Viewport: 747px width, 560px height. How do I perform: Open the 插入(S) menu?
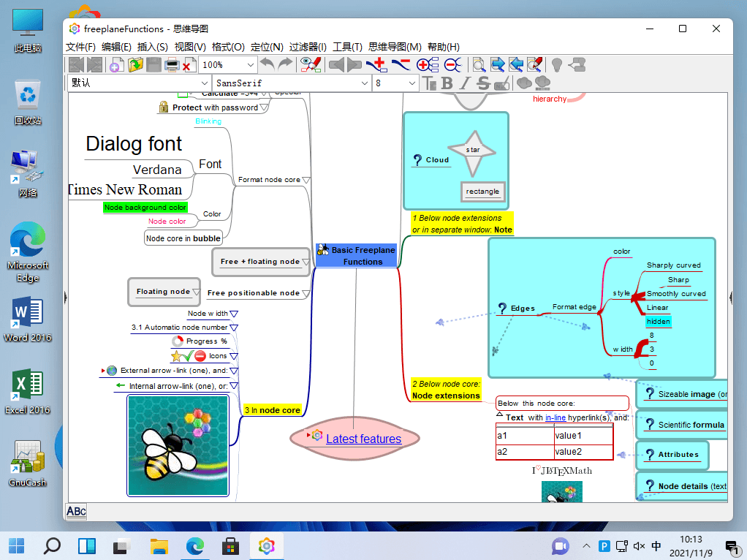coord(153,47)
